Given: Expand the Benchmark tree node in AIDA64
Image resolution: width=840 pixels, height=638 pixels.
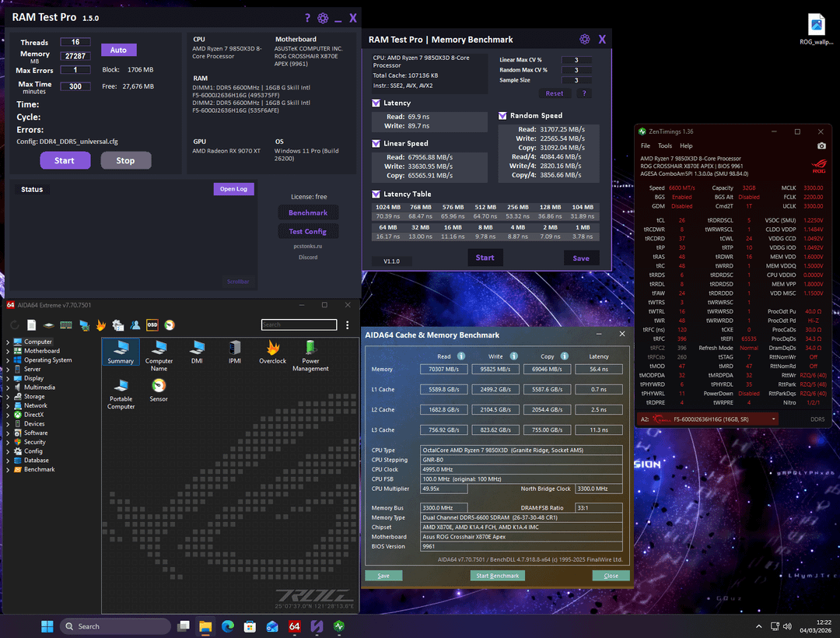Looking at the screenshot, I should coord(8,469).
